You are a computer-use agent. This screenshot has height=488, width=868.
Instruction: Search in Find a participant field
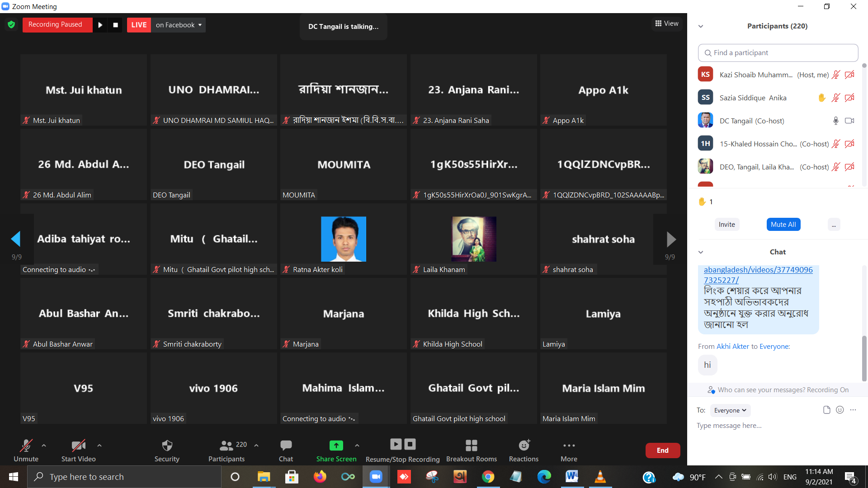tap(778, 53)
